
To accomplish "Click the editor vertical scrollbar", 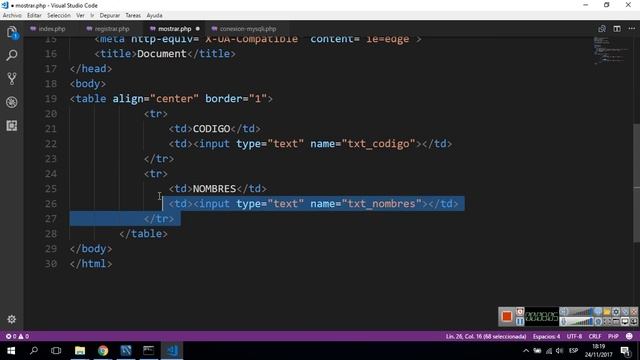I will pyautogui.click(x=636, y=182).
